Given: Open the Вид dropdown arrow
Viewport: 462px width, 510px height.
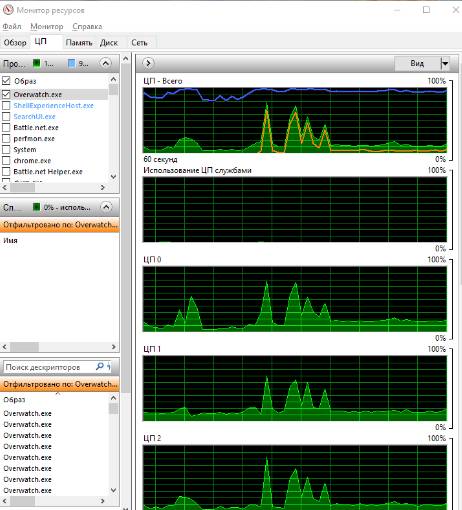Looking at the screenshot, I should (x=445, y=63).
